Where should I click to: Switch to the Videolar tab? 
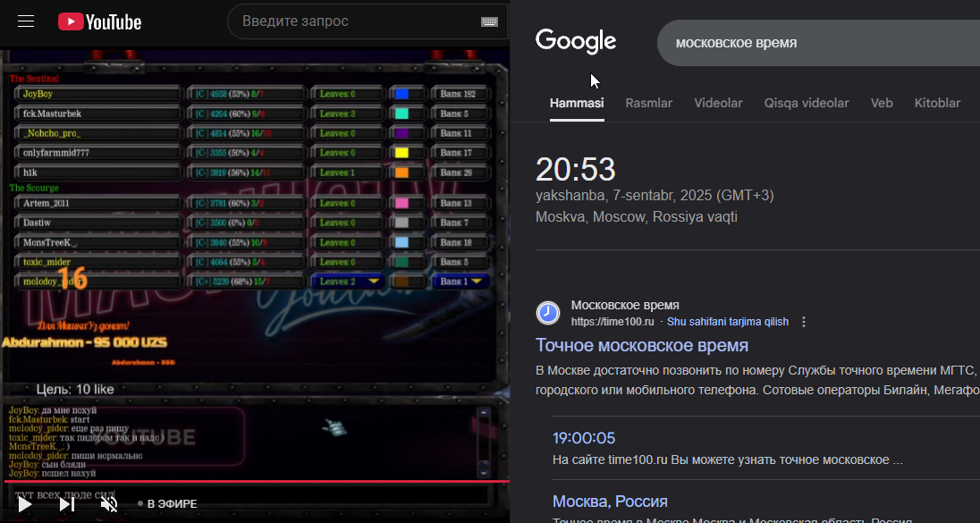718,103
